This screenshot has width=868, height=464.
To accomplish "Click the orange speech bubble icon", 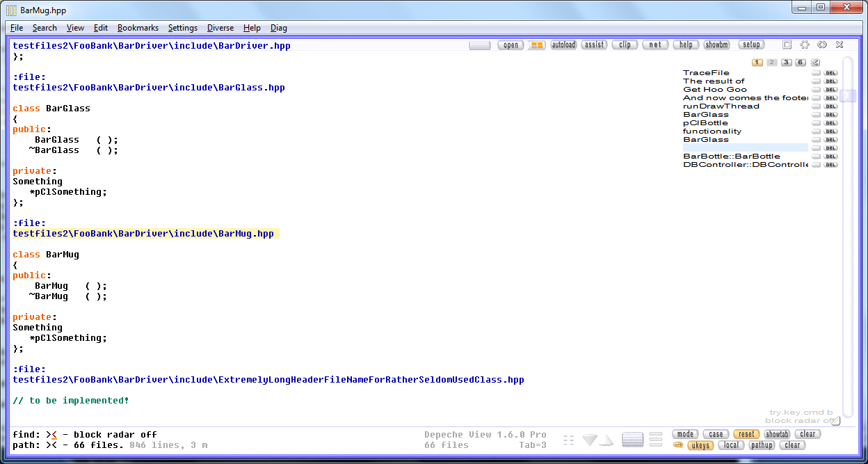I will 678,445.
